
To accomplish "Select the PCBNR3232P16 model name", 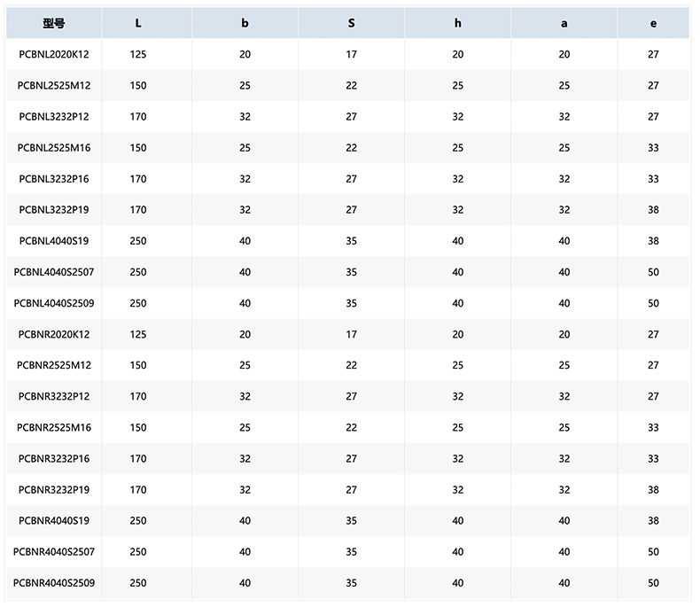I will [x=54, y=459].
